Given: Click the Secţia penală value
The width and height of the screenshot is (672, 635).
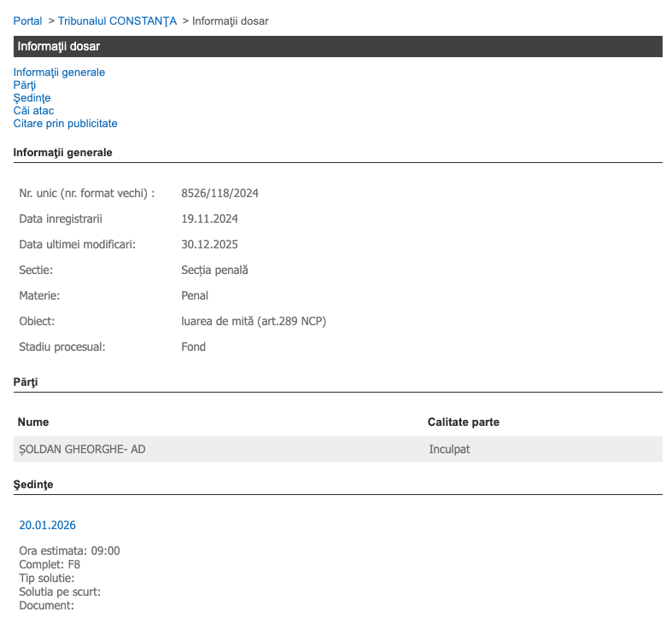Looking at the screenshot, I should (214, 270).
